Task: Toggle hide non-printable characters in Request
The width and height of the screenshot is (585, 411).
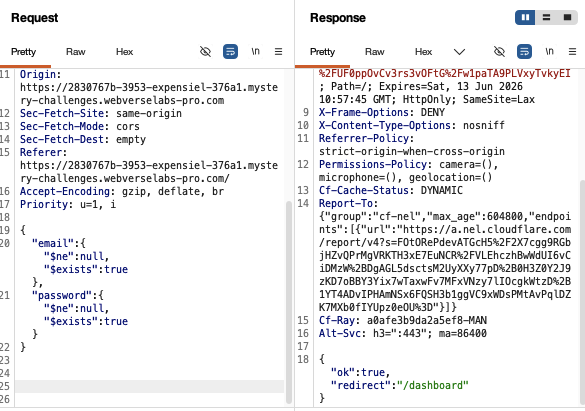Action: 205,51
